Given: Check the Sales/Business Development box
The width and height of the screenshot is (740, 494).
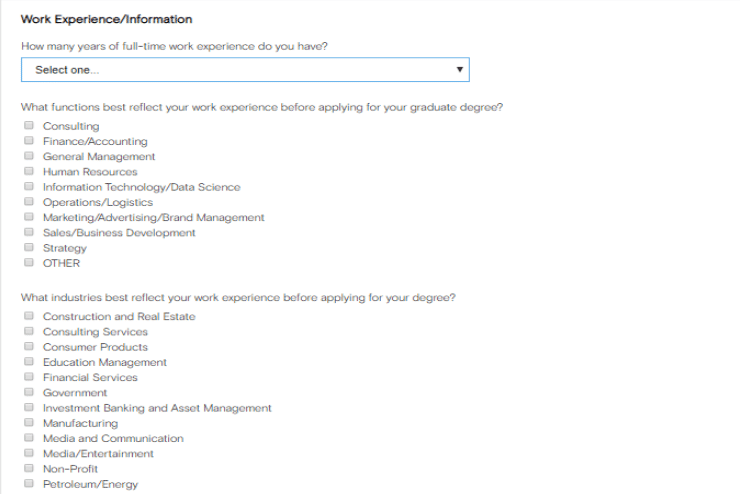Looking at the screenshot, I should point(30,232).
